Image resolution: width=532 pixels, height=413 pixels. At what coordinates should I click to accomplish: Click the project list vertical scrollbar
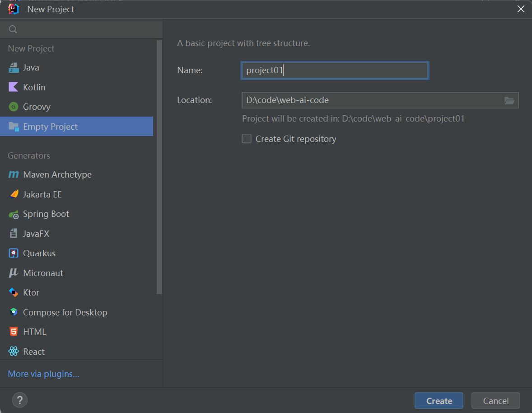[x=159, y=167]
